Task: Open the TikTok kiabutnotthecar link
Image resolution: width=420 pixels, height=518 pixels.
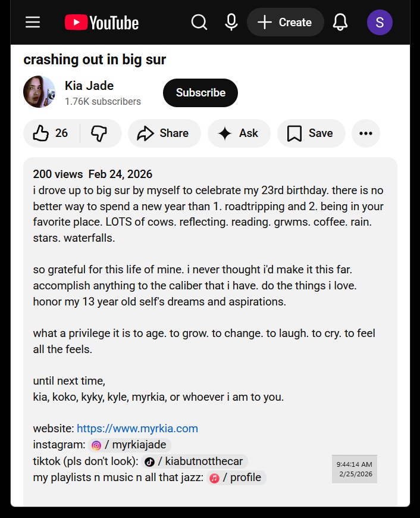Action: [x=195, y=461]
